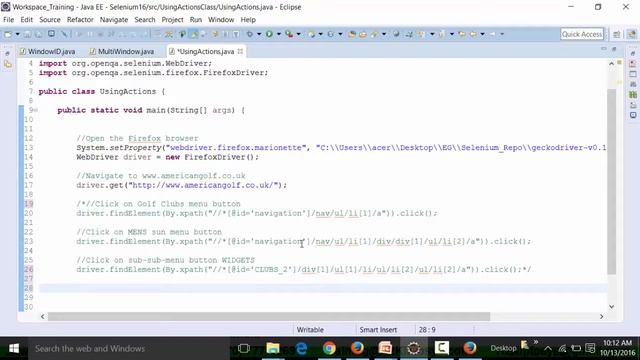Screen dimensions: 640x360
Task: Click the taskbar clock showing 10:12 AM
Action: coord(617,348)
